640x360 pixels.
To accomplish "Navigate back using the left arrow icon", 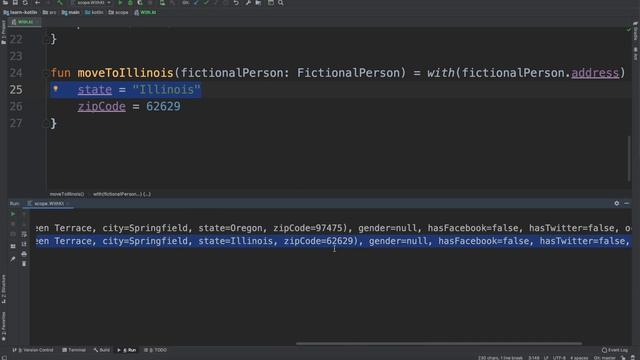I will [x=38, y=2].
